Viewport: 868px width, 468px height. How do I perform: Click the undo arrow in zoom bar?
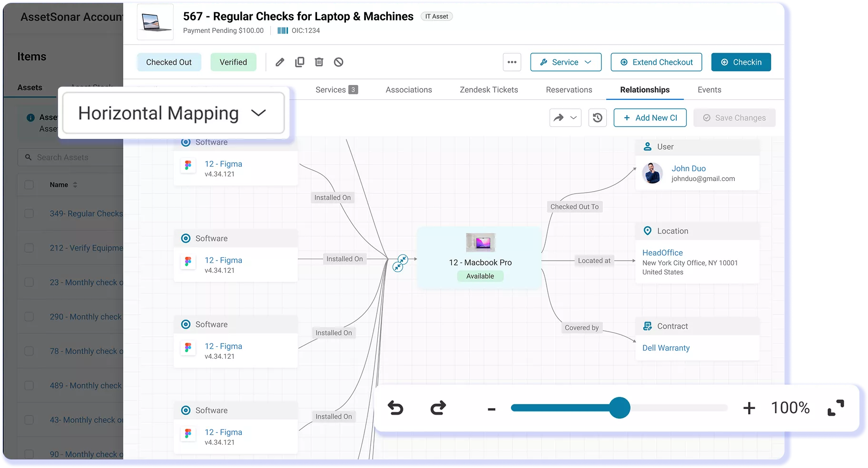pos(395,408)
